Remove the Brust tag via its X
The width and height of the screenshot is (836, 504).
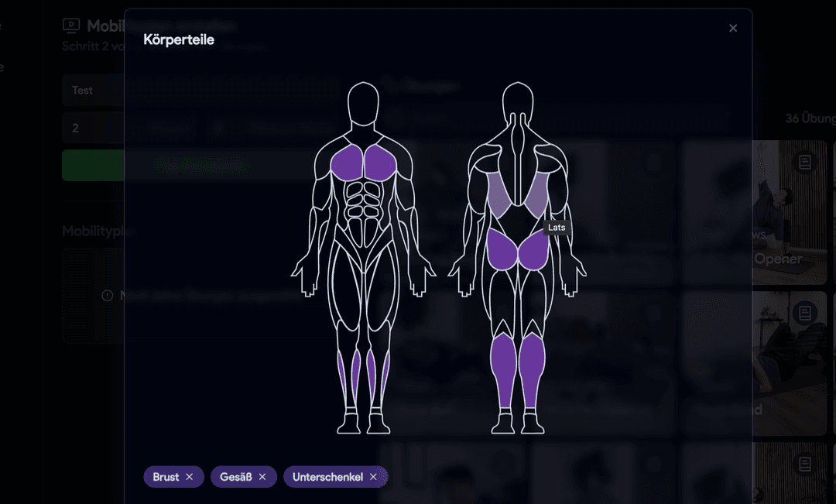(190, 477)
